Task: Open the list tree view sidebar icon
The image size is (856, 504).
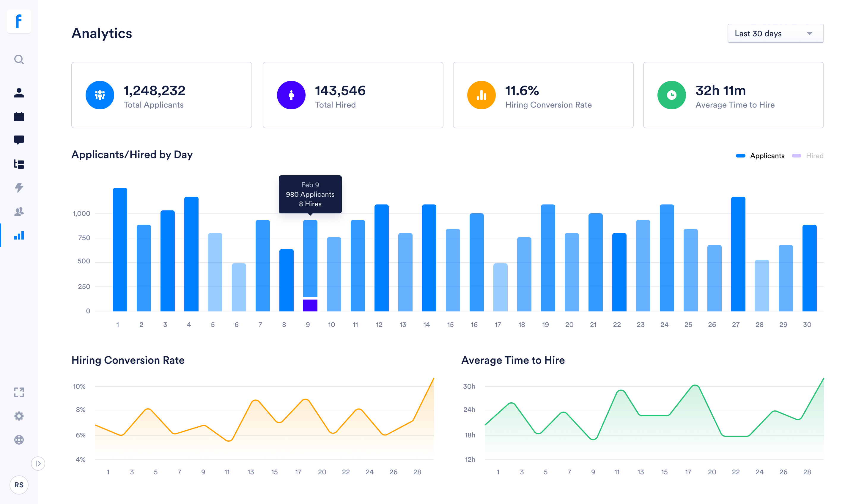Action: (19, 164)
